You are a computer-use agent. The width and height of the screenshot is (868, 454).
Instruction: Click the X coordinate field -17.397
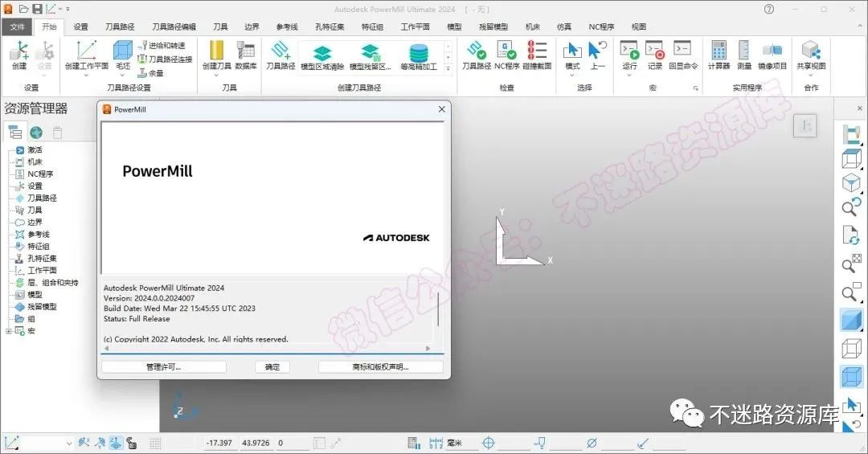point(219,443)
